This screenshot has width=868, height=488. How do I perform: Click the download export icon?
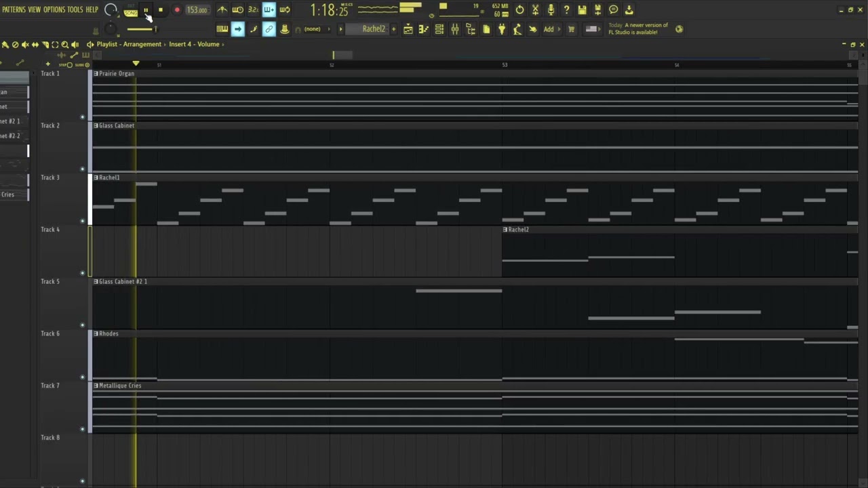point(629,9)
